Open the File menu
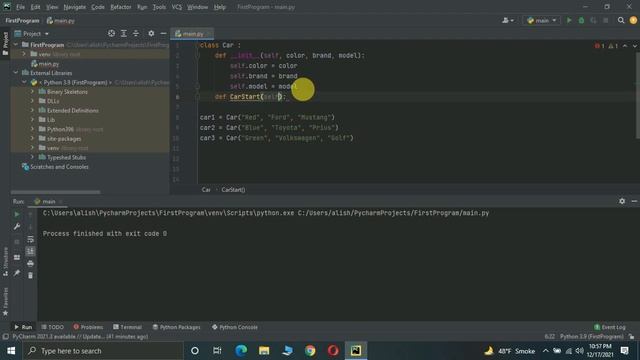This screenshot has height=360, width=640. pos(20,7)
